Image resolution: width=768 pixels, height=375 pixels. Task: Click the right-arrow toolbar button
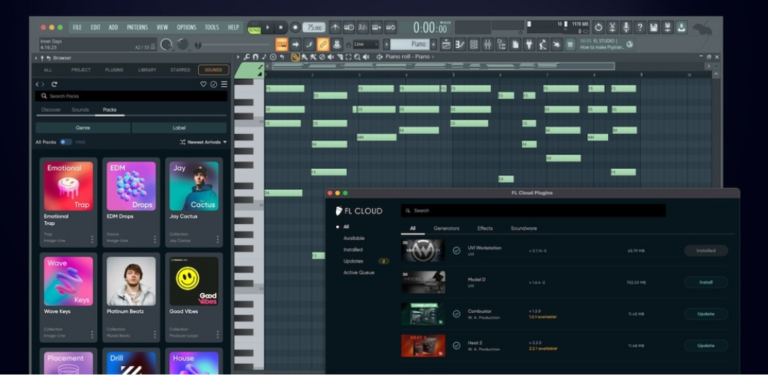295,45
